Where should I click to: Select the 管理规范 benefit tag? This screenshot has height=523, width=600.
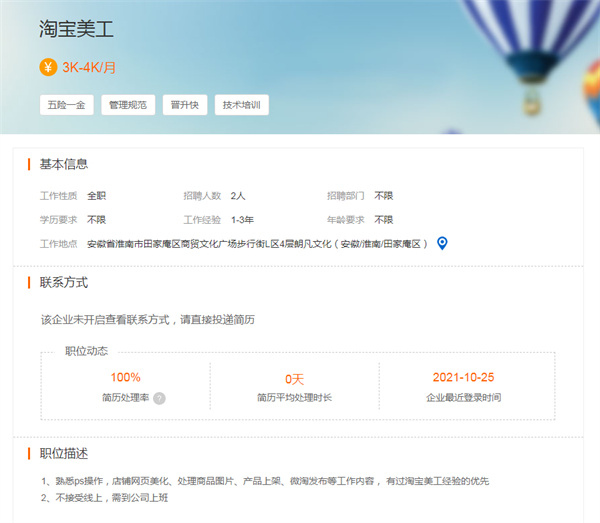(x=128, y=105)
